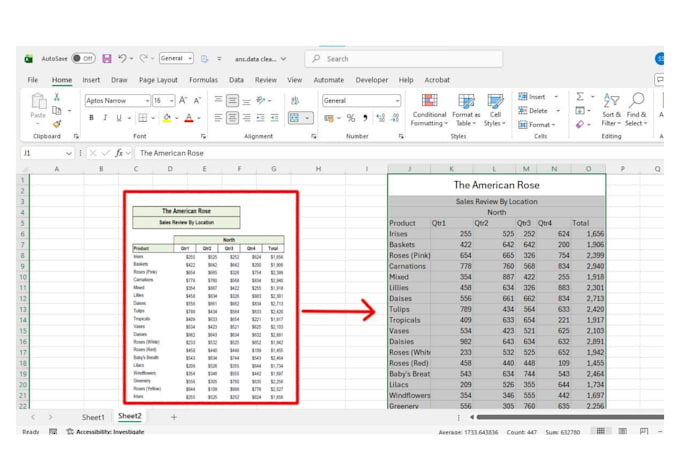Click the horizontal scrollbar
680x459 pixels.
570,417
